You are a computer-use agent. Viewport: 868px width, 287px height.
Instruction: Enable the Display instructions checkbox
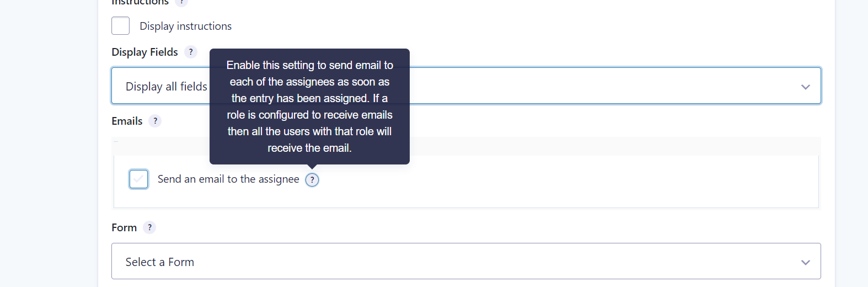tap(120, 26)
